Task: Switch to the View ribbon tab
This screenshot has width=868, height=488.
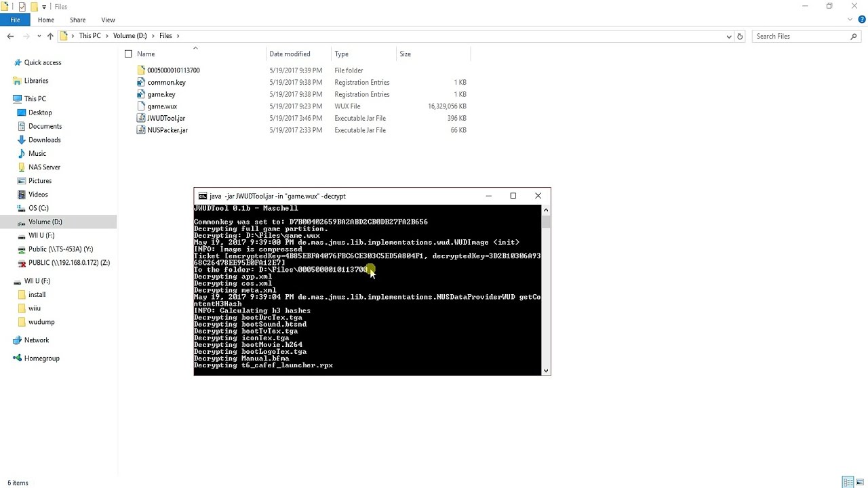Action: point(108,20)
